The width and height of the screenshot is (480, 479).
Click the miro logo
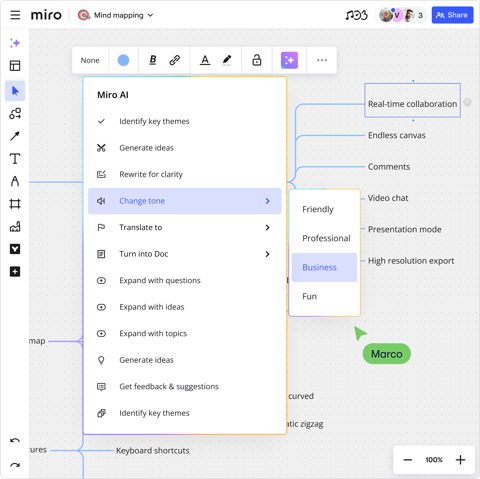46,15
